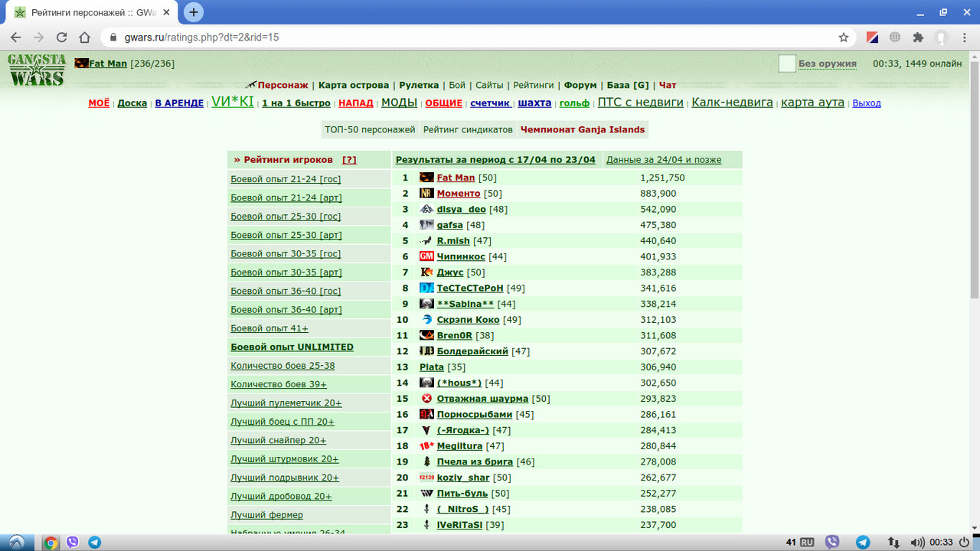Click score value 1,251,750
Screen dimensions: 980x551
[x=662, y=178]
